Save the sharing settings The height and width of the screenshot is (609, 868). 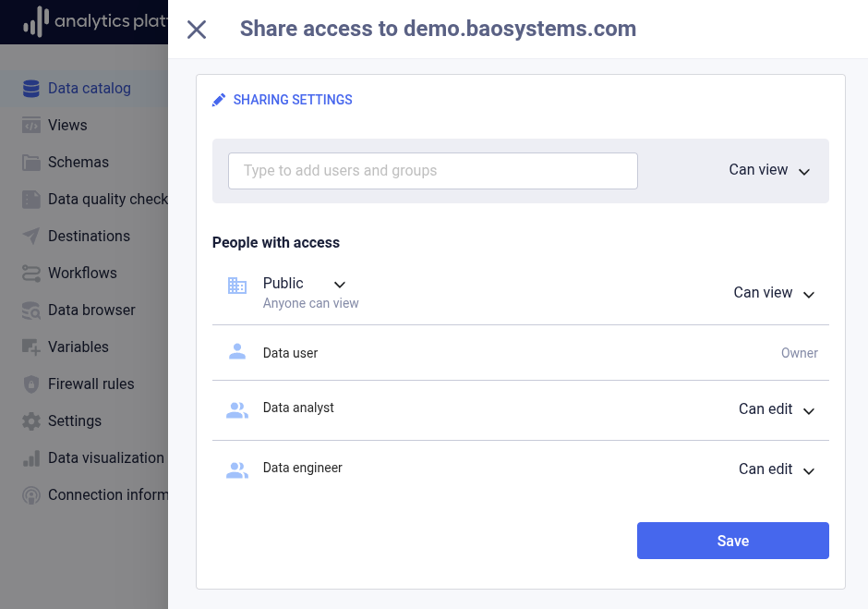[x=732, y=541]
